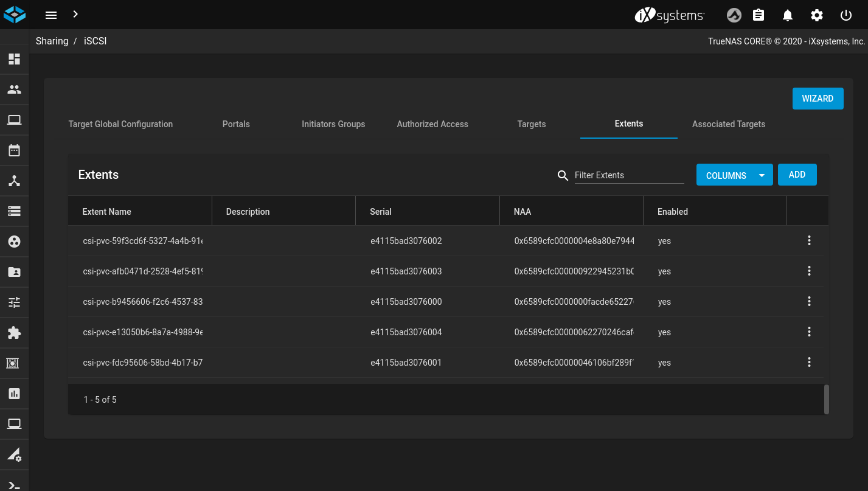Screen dimensions: 868x491
Task: Toggle the hamburger menu to collapse sidebar
Action: click(51, 15)
